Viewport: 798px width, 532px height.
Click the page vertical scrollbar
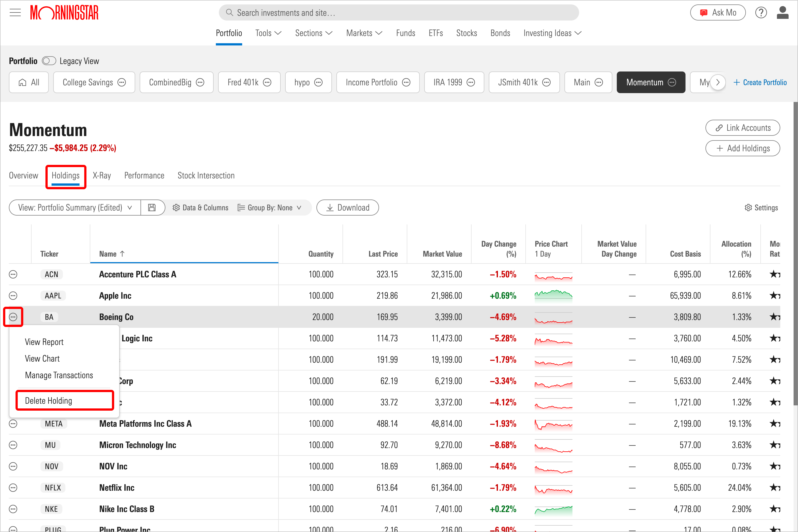point(795,254)
